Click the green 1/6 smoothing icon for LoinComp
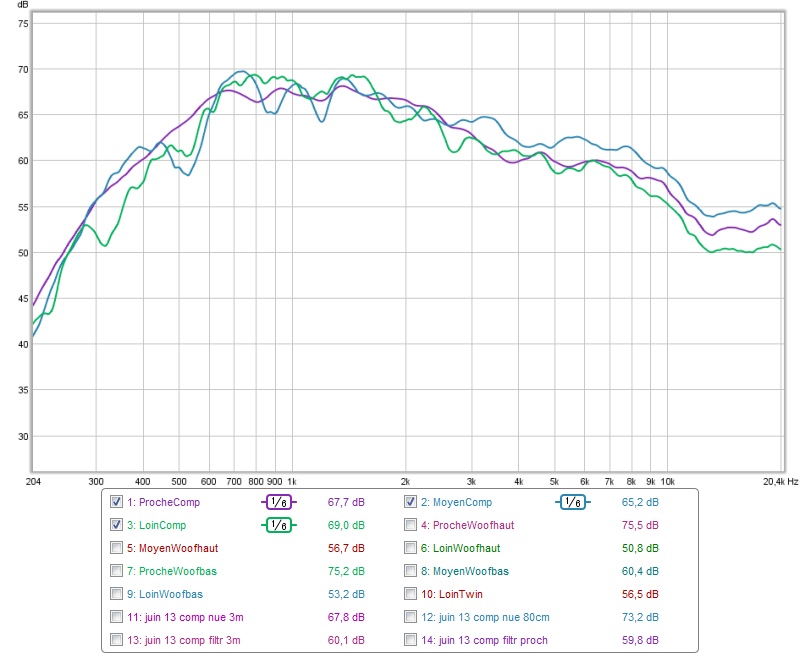Screen dimensions: 800x654 [281, 525]
